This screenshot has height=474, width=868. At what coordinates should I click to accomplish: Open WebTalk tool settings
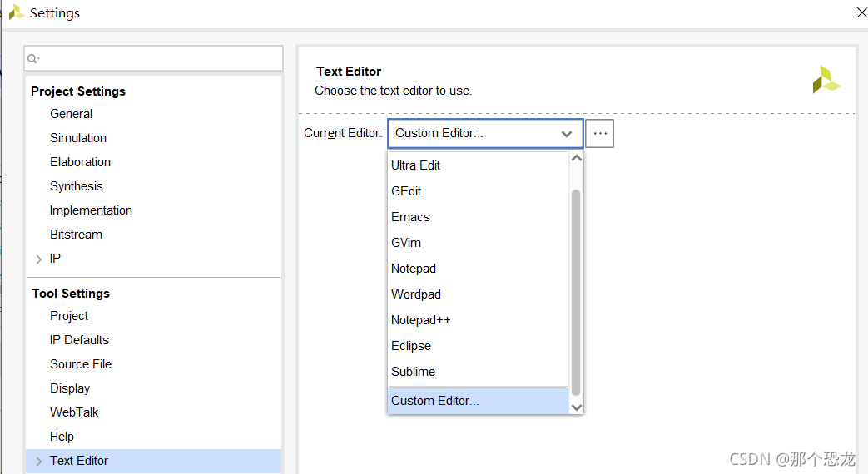click(x=74, y=412)
